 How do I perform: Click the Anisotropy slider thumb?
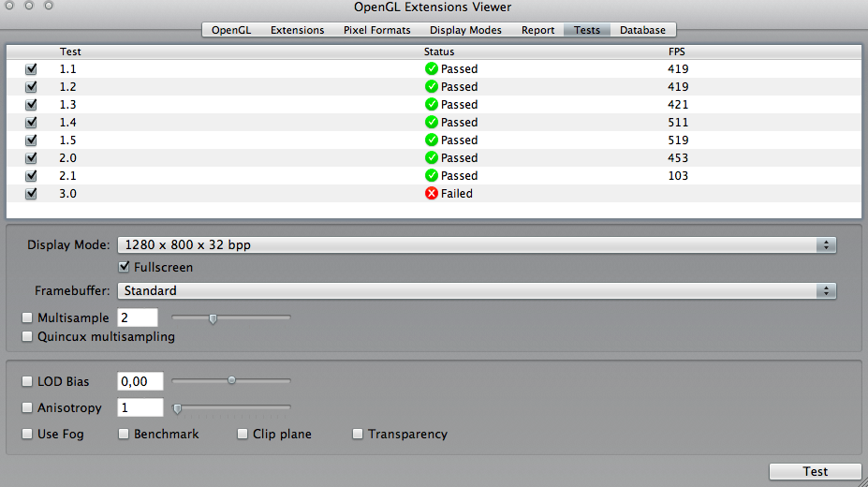click(177, 409)
